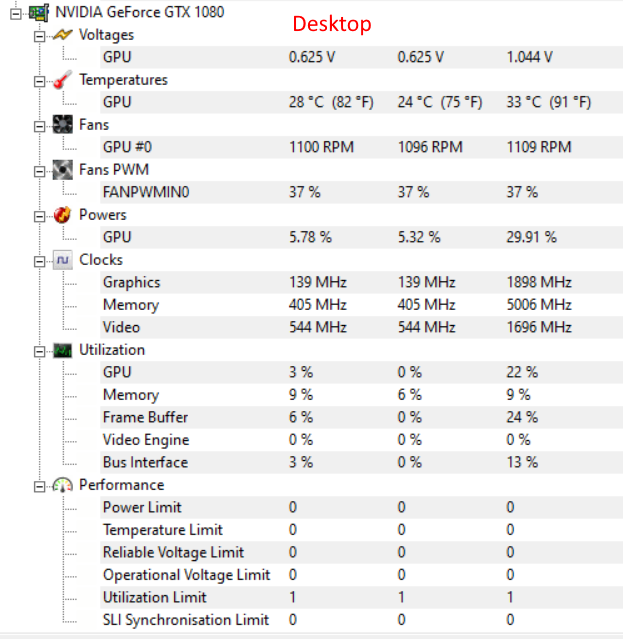Click the Clocks waveform icon
Screen dimensions: 623x639
[62, 260]
